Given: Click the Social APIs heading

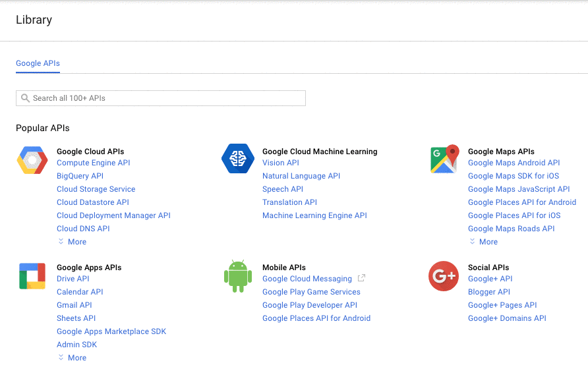Looking at the screenshot, I should click(488, 268).
